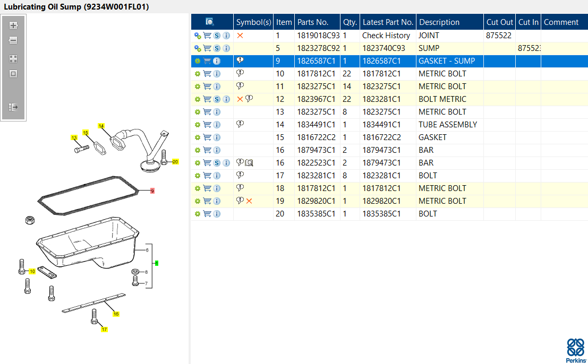Zoom in on the diagram with plus icon
This screenshot has height=364, width=588.
(13, 25)
